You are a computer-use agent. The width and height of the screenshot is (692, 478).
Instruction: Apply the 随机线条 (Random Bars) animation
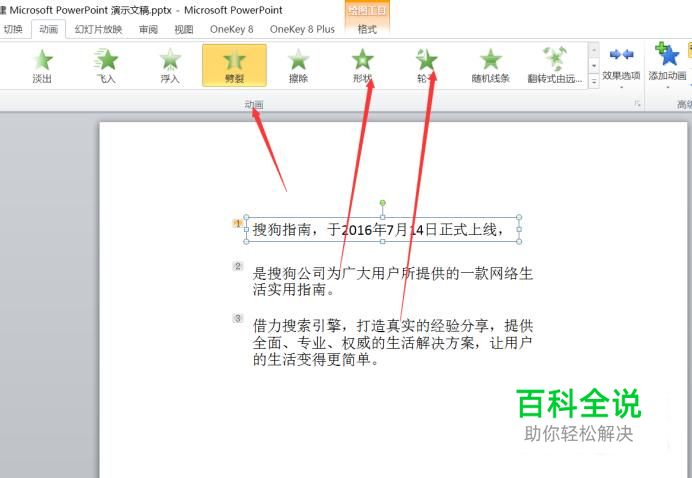coord(490,65)
